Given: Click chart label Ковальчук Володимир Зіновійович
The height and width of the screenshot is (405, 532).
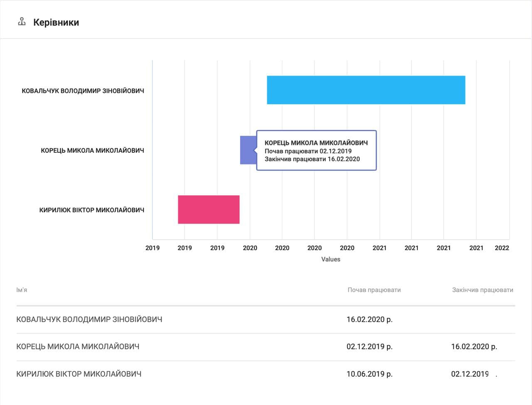Looking at the screenshot, I should (x=83, y=91).
